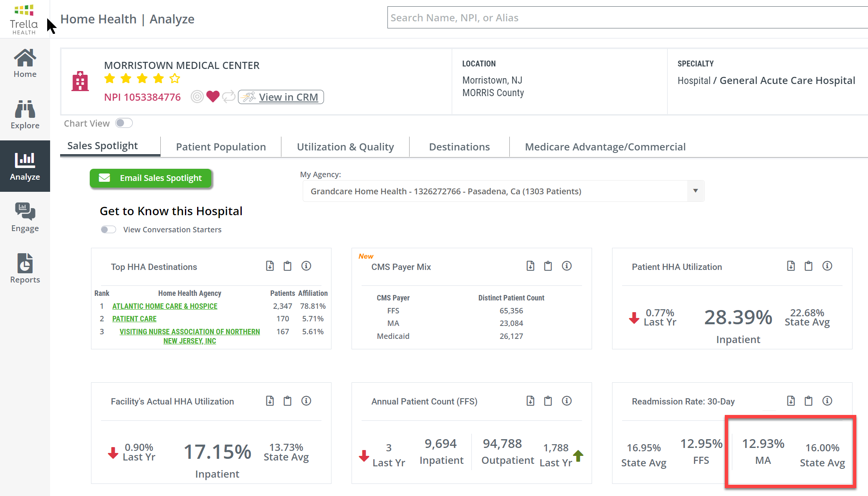The height and width of the screenshot is (496, 868).
Task: Show info for Annual Patient Count
Action: pyautogui.click(x=567, y=401)
